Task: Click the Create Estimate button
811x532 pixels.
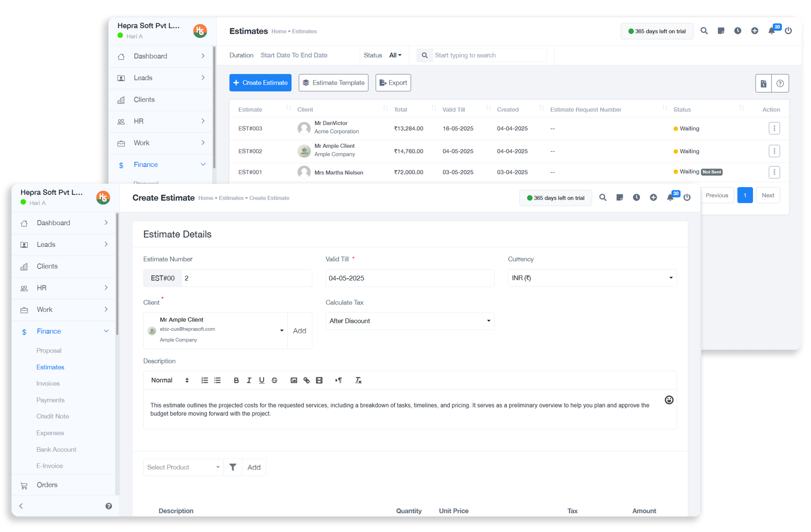Action: (x=260, y=83)
